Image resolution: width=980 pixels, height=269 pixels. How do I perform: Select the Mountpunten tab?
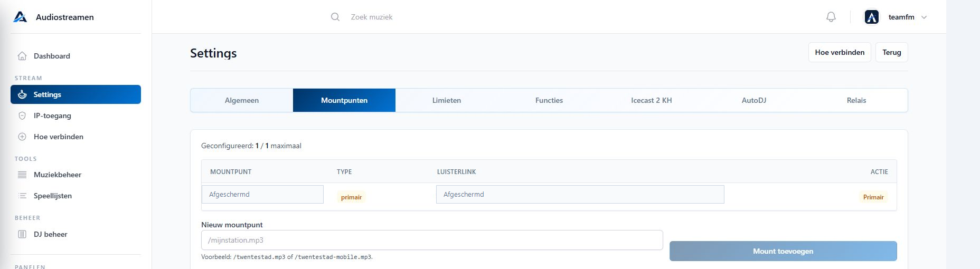click(x=344, y=100)
